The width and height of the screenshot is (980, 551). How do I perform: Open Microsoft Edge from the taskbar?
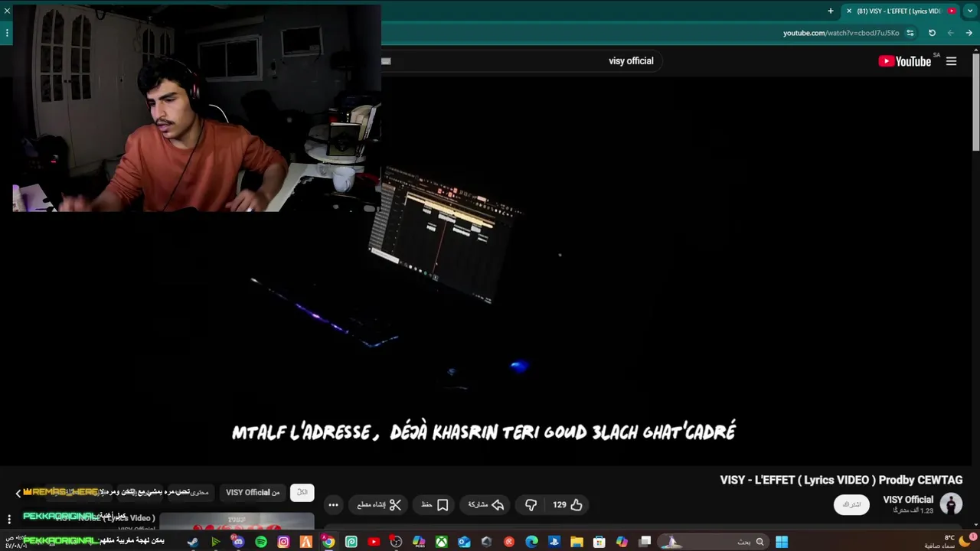[531, 542]
